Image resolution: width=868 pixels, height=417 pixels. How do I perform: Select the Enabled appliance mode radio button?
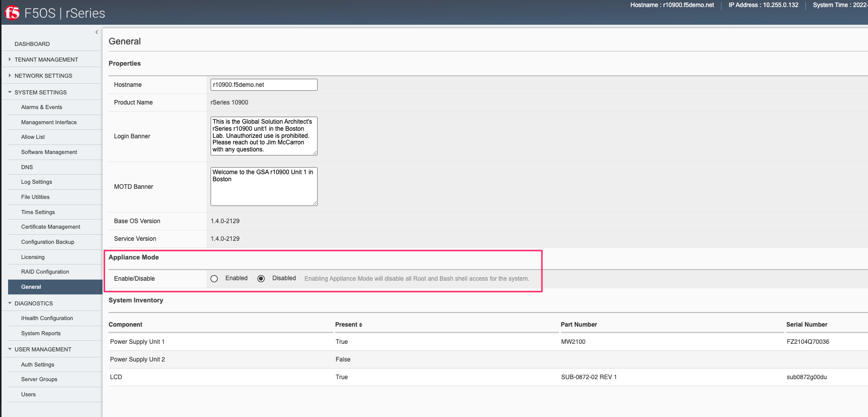point(214,279)
